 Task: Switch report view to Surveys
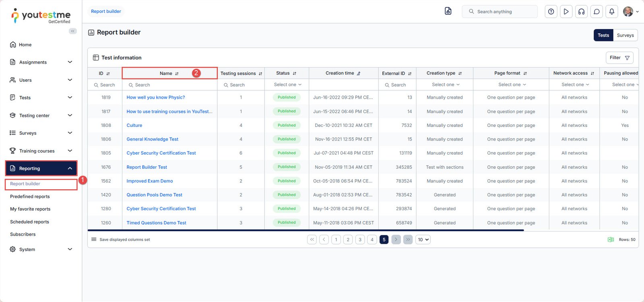[625, 35]
